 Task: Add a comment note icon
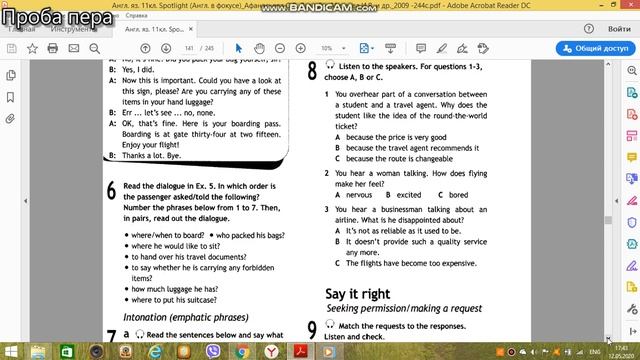pyautogui.click(x=421, y=49)
